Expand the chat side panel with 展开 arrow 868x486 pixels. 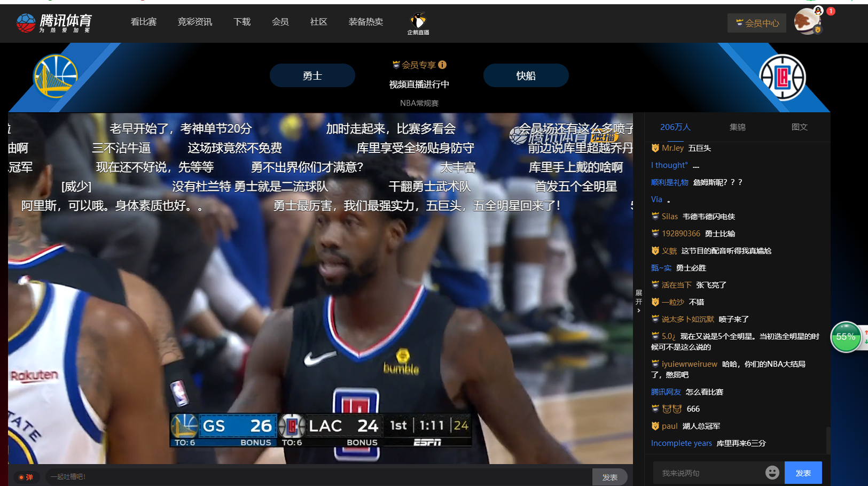point(639,301)
